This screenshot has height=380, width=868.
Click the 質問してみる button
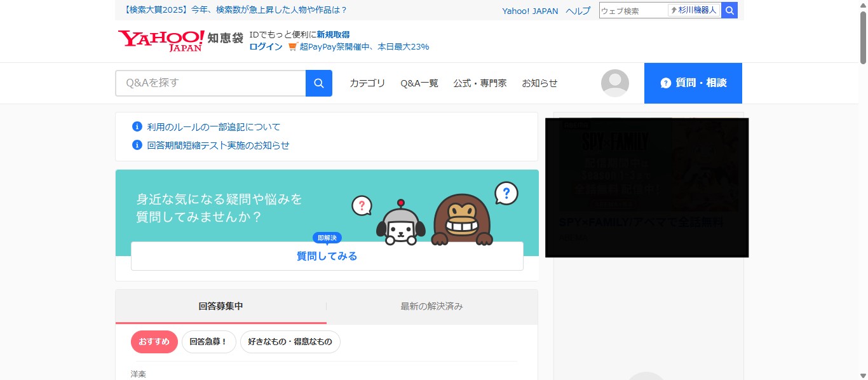326,255
